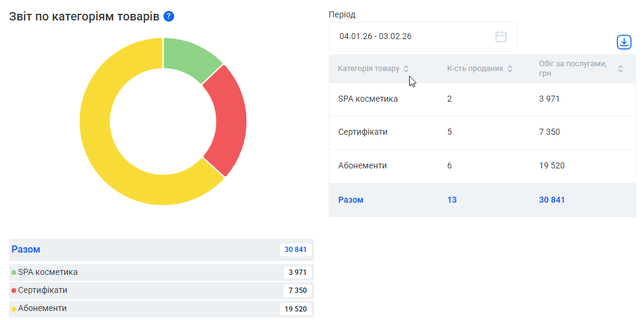Select the SPA косметика table row

coord(482,99)
